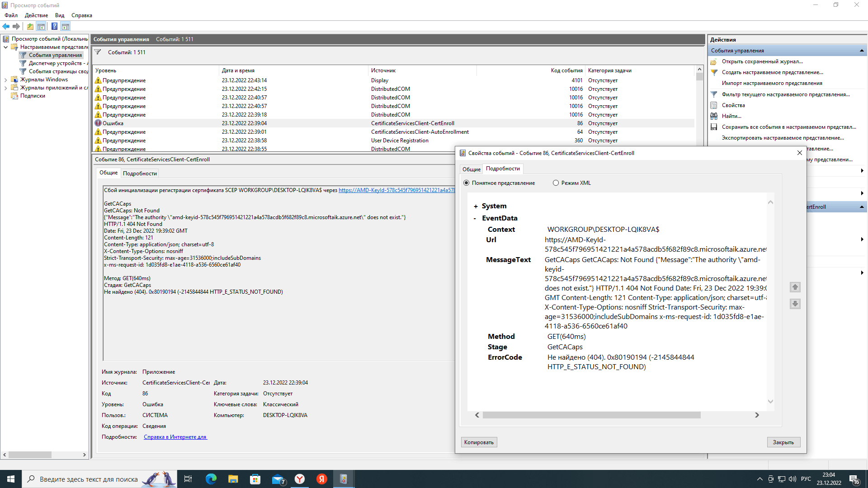Click the РУС language indicator

806,479
